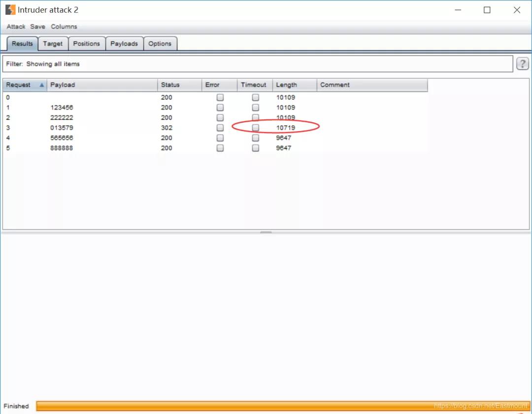Toggle Timeout checkbox for payload 565656
This screenshot has height=414, width=532.
256,138
